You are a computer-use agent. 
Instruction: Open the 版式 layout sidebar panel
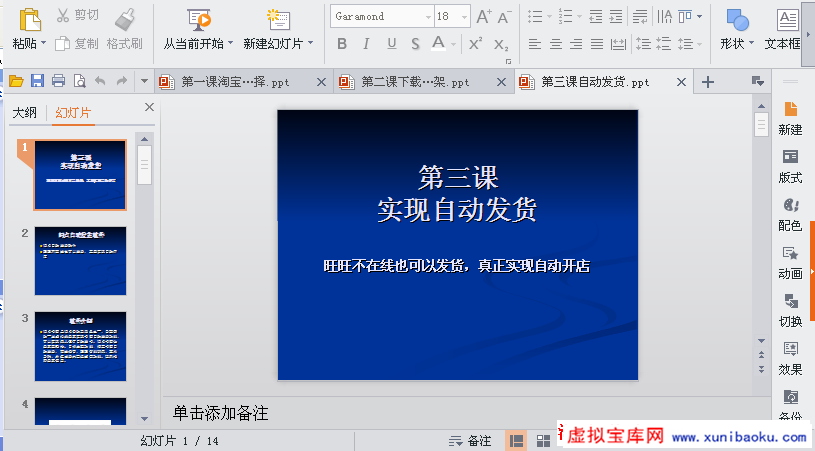(790, 165)
